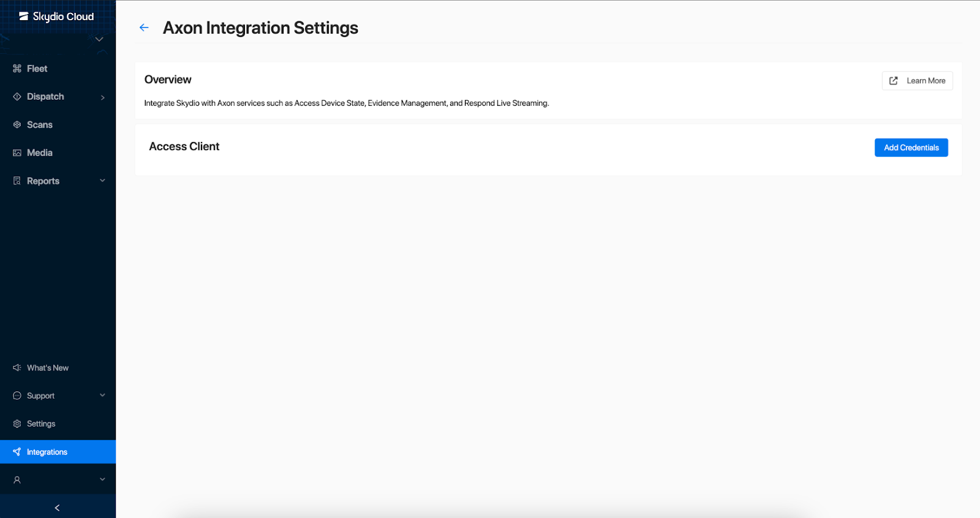This screenshot has width=980, height=518.
Task: Click the user profile icon
Action: click(17, 480)
